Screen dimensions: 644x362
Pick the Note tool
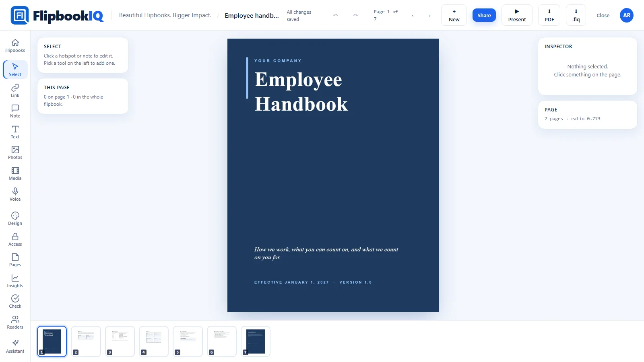click(x=15, y=111)
